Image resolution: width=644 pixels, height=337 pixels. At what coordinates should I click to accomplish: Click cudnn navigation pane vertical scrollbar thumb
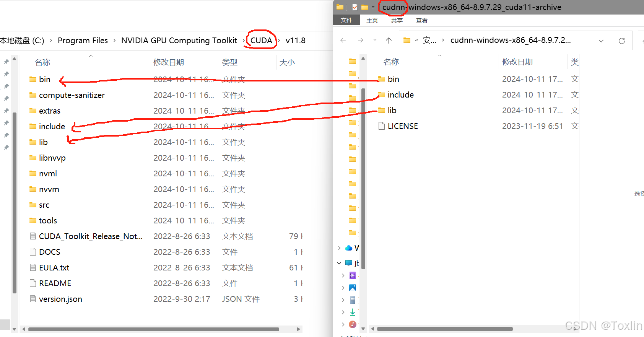pyautogui.click(x=363, y=179)
